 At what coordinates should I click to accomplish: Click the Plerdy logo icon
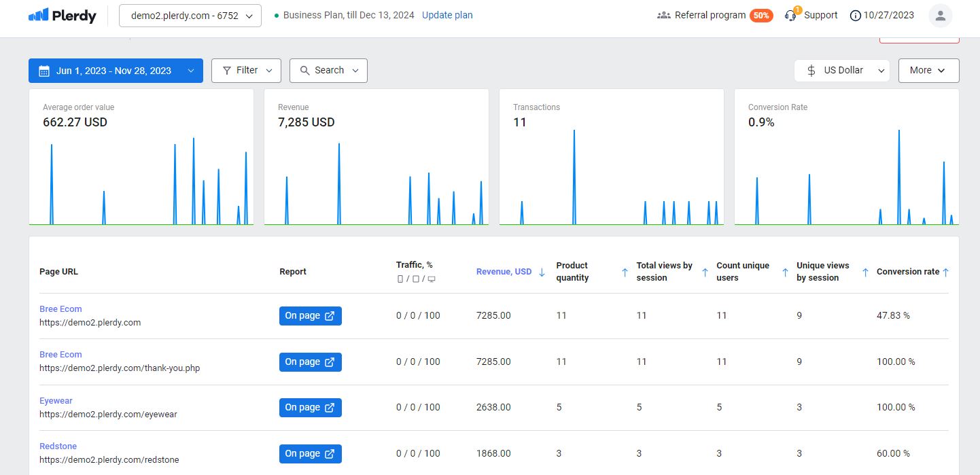click(x=39, y=16)
